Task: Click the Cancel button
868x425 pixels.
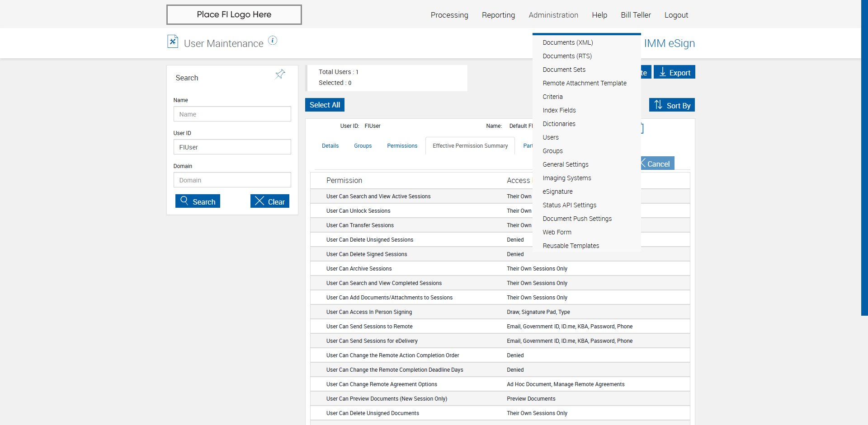Action: (x=658, y=163)
